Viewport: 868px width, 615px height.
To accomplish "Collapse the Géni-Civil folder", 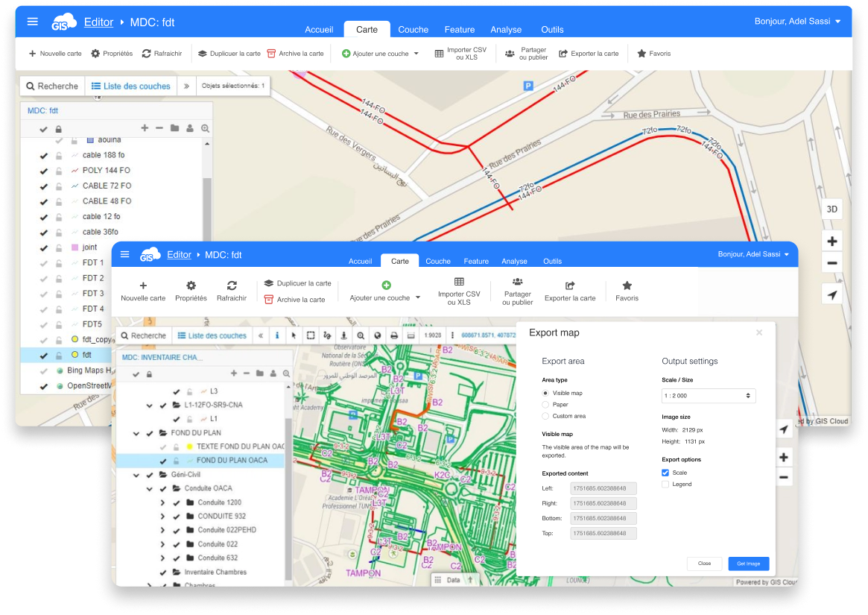I will click(136, 475).
